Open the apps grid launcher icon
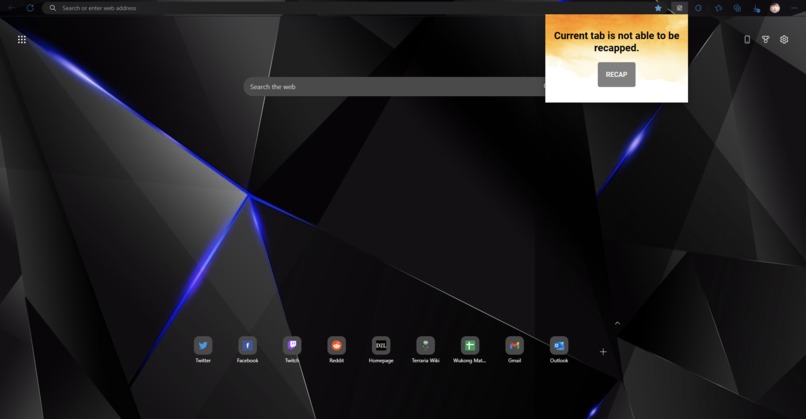The image size is (806, 419). click(22, 40)
